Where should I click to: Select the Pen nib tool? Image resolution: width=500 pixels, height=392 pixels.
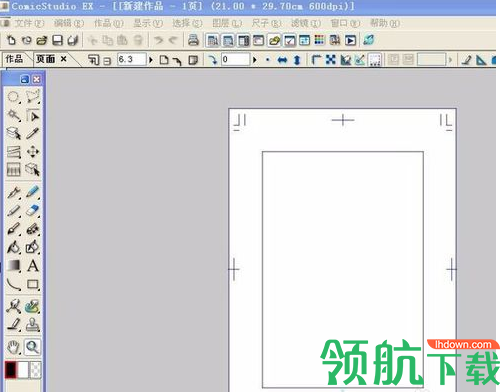[14, 192]
